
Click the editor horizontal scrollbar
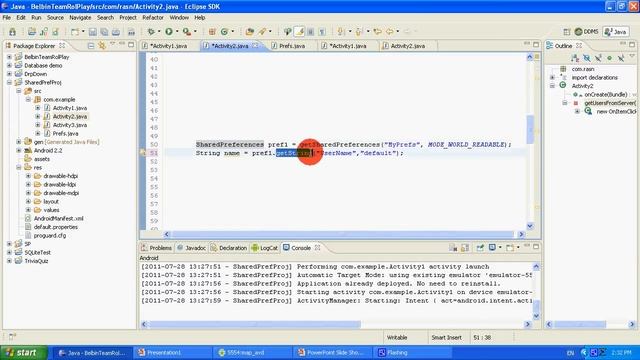point(342,234)
